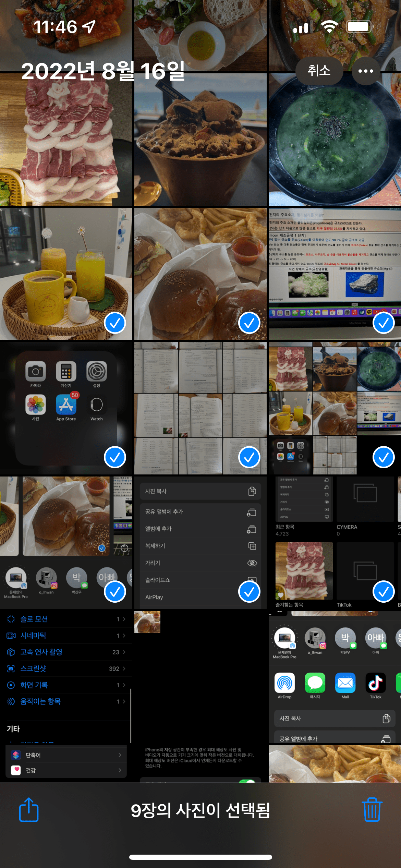Select the 단축어 and 건강 list screenshot
The height and width of the screenshot is (868, 401).
click(x=66, y=764)
